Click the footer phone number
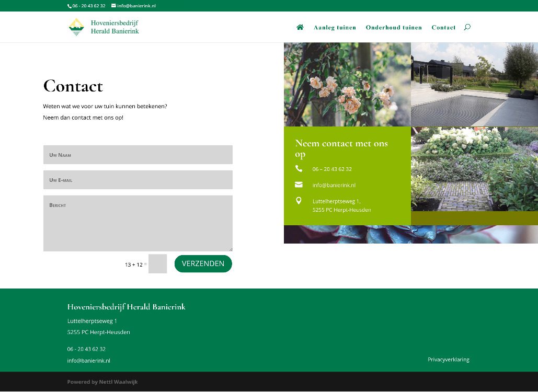Image resolution: width=538 pixels, height=392 pixels. point(86,349)
